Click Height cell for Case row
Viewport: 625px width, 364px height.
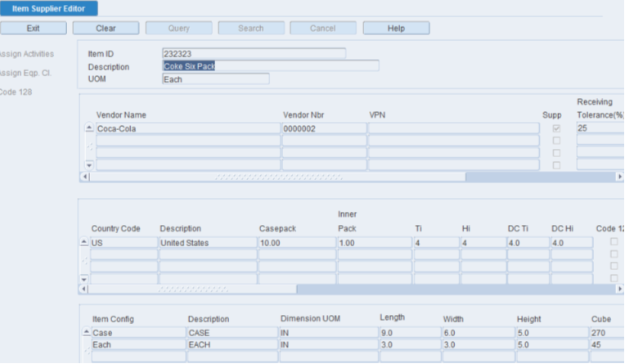coord(552,332)
